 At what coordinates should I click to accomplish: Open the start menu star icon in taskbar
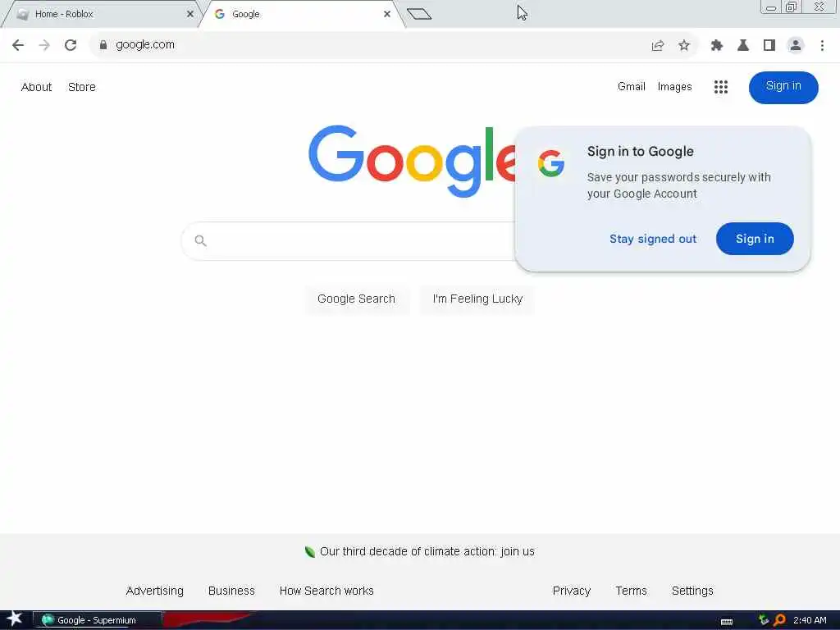(x=15, y=619)
